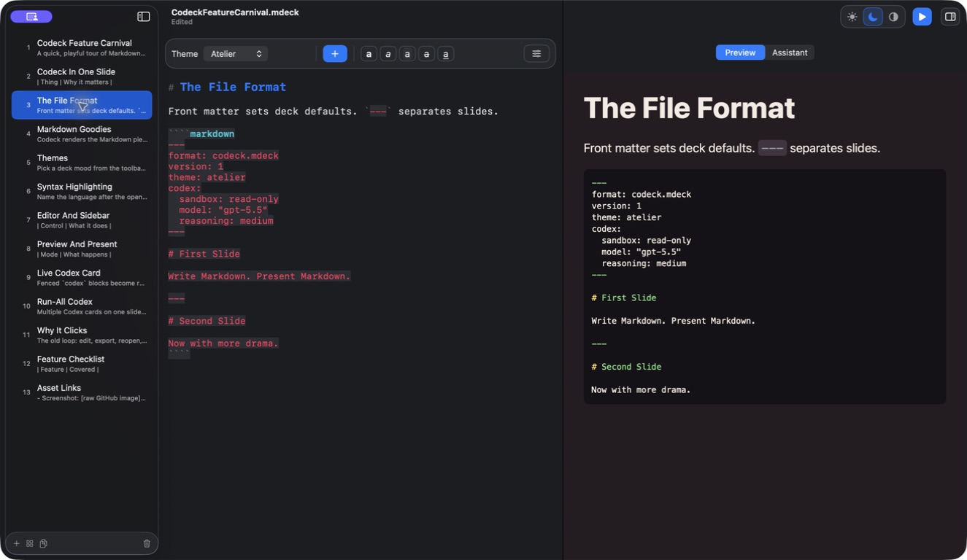
Task: Switch to the Preview tab
Action: click(x=740, y=52)
